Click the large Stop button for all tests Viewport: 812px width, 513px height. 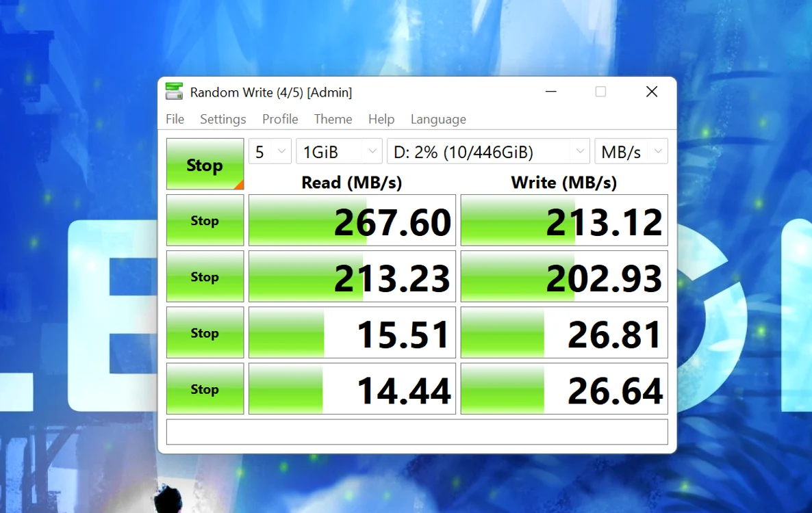point(205,164)
